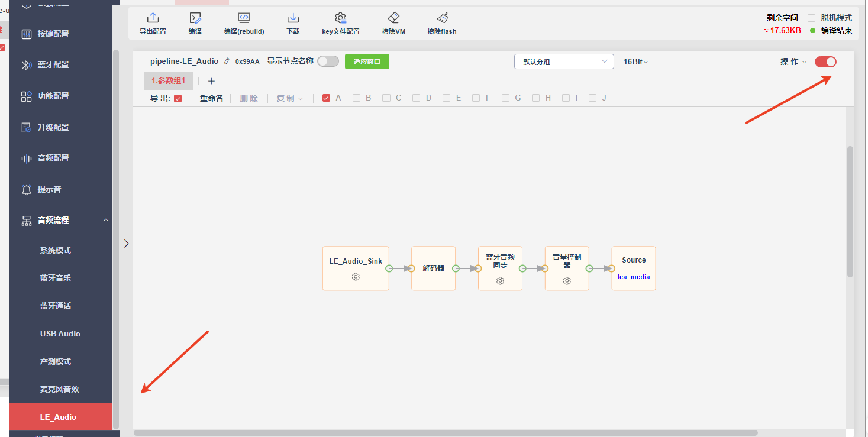Click the 导出配置 export icon
The height and width of the screenshot is (437, 868).
coord(153,18)
